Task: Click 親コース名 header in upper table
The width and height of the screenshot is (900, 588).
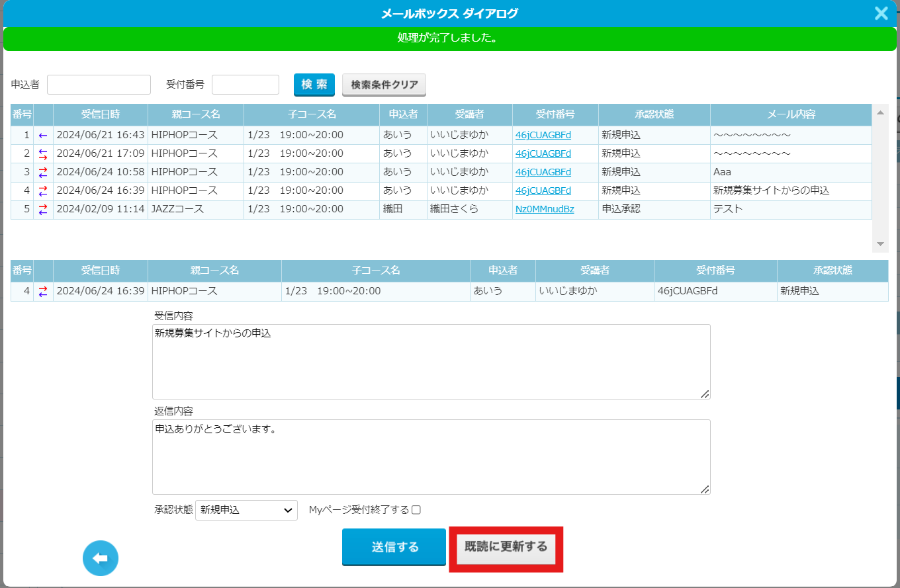Action: (x=196, y=114)
